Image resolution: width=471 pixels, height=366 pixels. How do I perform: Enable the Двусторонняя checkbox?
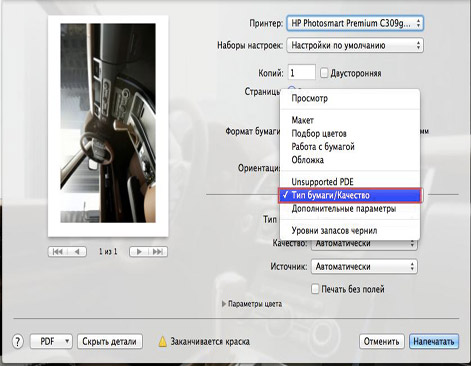[x=324, y=73]
